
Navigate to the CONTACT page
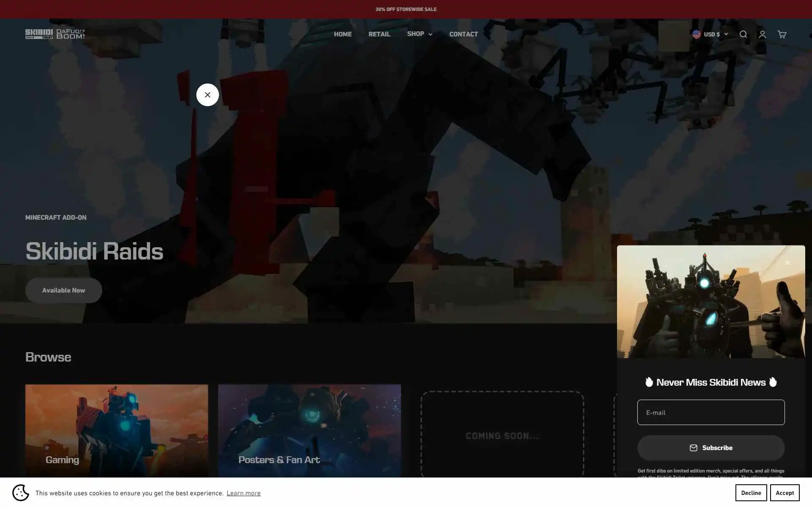click(x=463, y=34)
